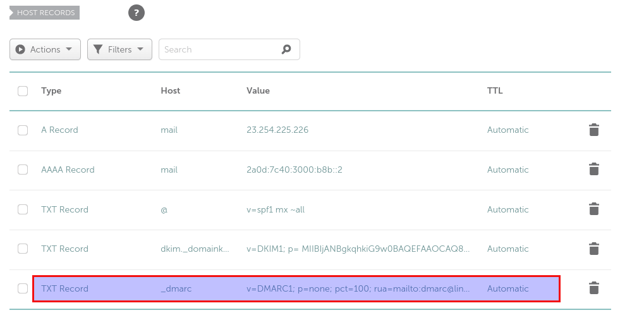Edit the IP value 23.254.225.226
The height and width of the screenshot is (315, 644).
tap(277, 130)
